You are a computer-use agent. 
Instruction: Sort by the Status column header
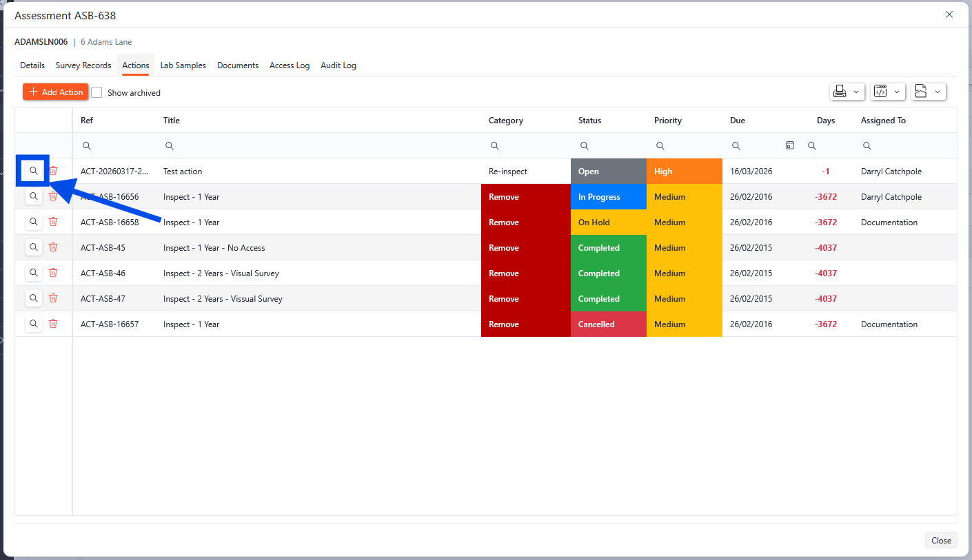coord(589,121)
